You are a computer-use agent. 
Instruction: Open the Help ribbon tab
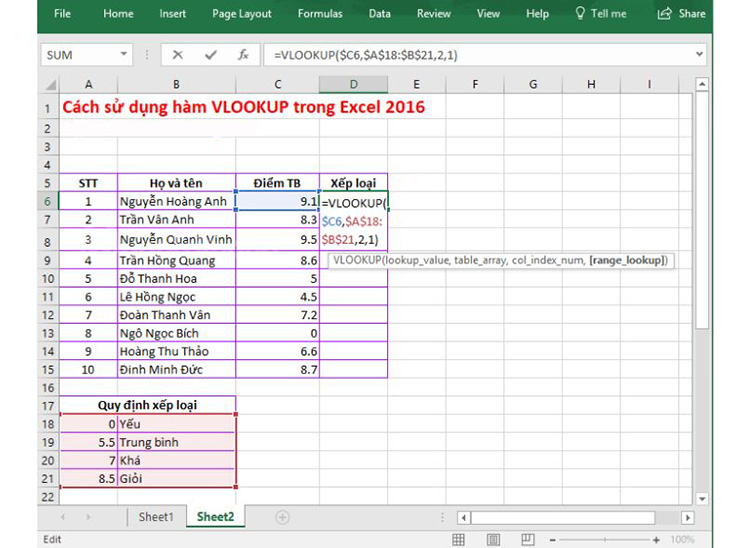(537, 13)
